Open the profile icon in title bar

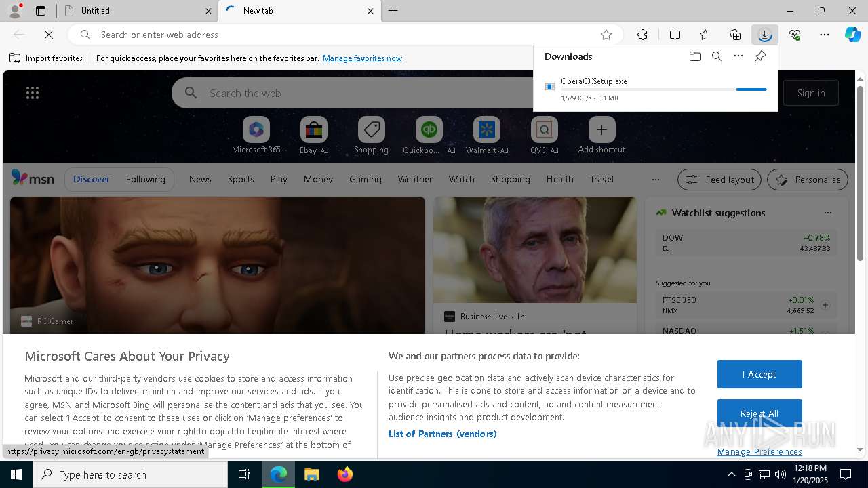(x=14, y=11)
